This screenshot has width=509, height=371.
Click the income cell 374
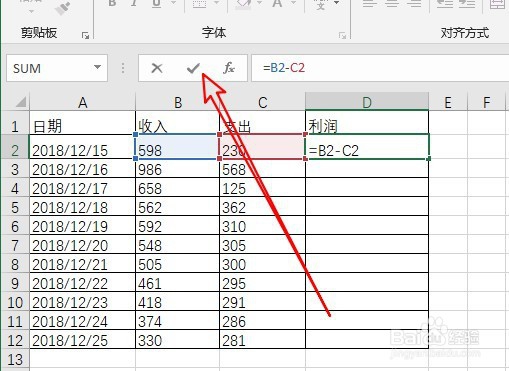178,320
